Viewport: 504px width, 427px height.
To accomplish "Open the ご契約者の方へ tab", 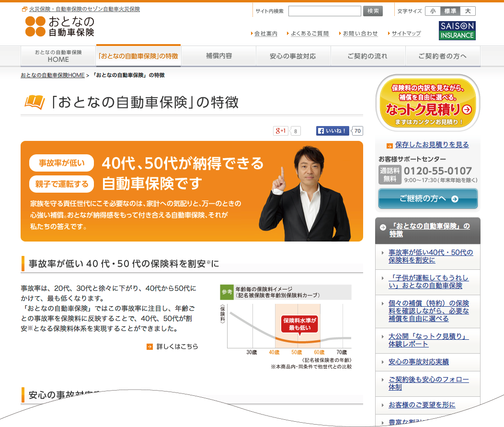I will coord(443,56).
